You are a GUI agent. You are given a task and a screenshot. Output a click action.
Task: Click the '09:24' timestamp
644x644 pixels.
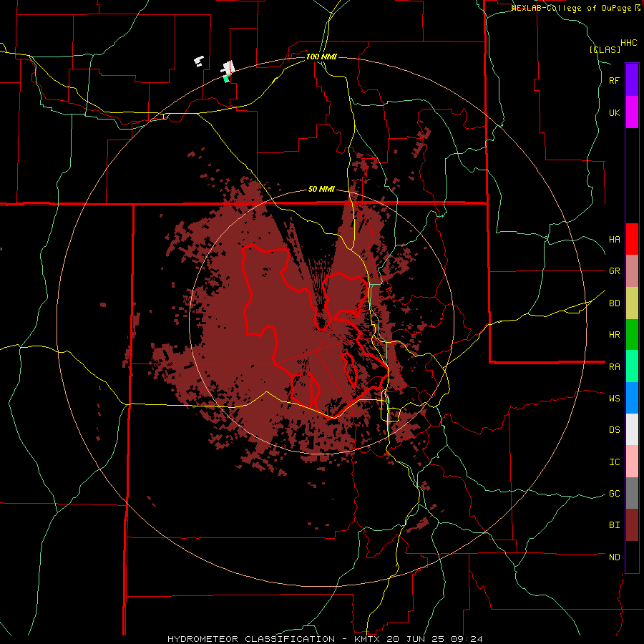tap(469, 639)
